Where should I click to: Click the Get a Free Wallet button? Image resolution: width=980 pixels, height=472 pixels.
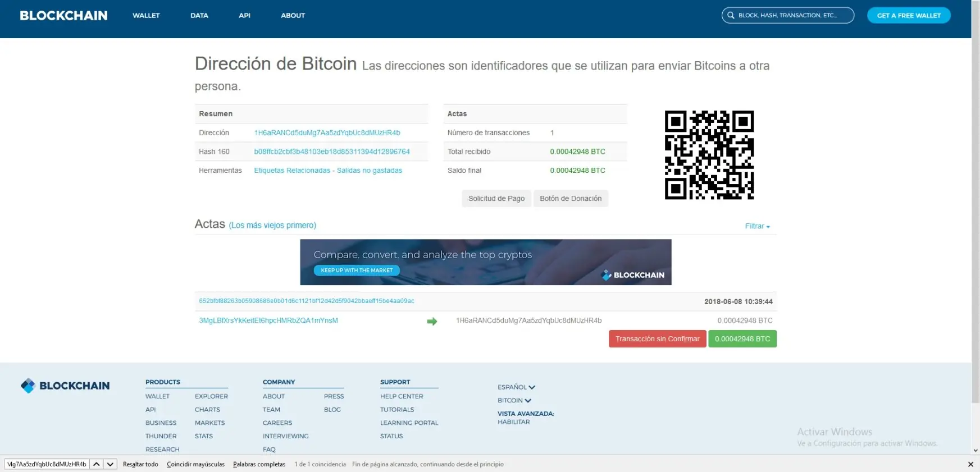click(x=909, y=16)
